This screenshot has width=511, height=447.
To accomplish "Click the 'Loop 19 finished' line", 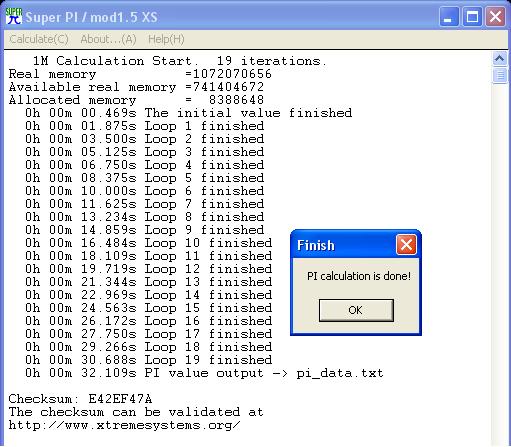I will pos(149,360).
